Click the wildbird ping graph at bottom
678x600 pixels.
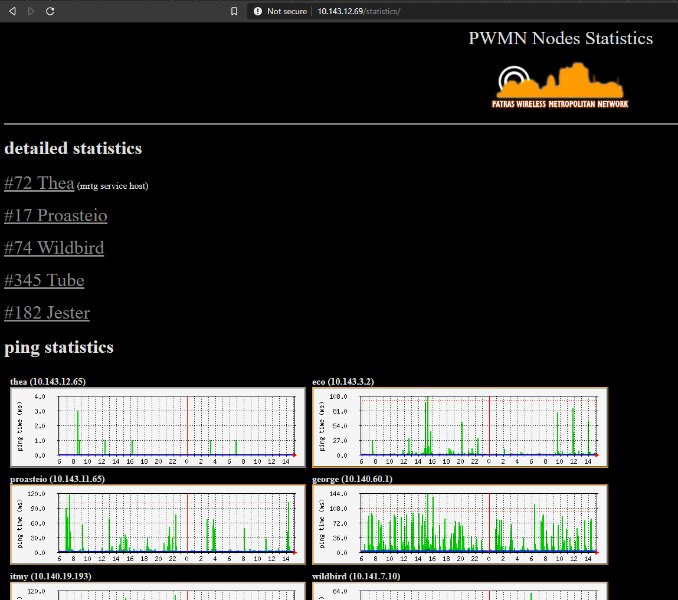pyautogui.click(x=459, y=591)
